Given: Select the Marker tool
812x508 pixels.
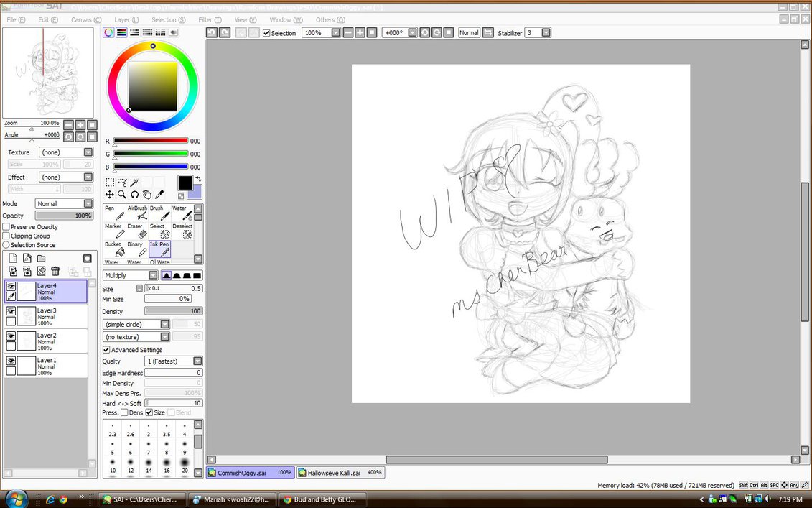Looking at the screenshot, I should [x=114, y=231].
